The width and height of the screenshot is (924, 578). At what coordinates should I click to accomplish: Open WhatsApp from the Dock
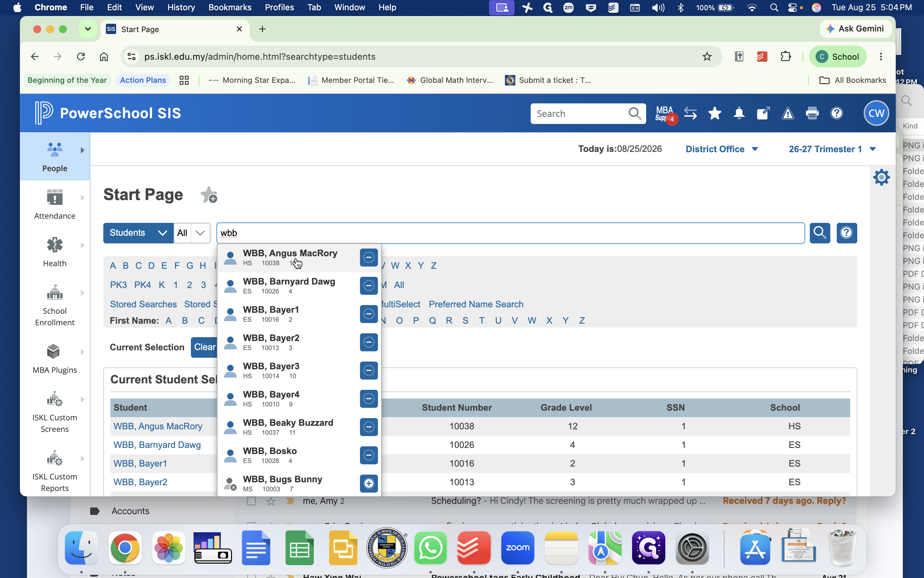click(430, 548)
